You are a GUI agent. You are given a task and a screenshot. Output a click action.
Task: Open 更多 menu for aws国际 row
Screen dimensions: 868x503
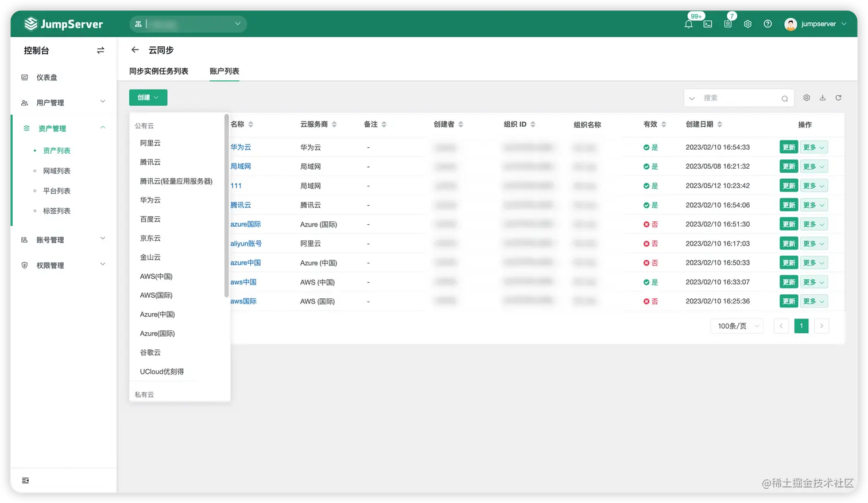pos(814,301)
